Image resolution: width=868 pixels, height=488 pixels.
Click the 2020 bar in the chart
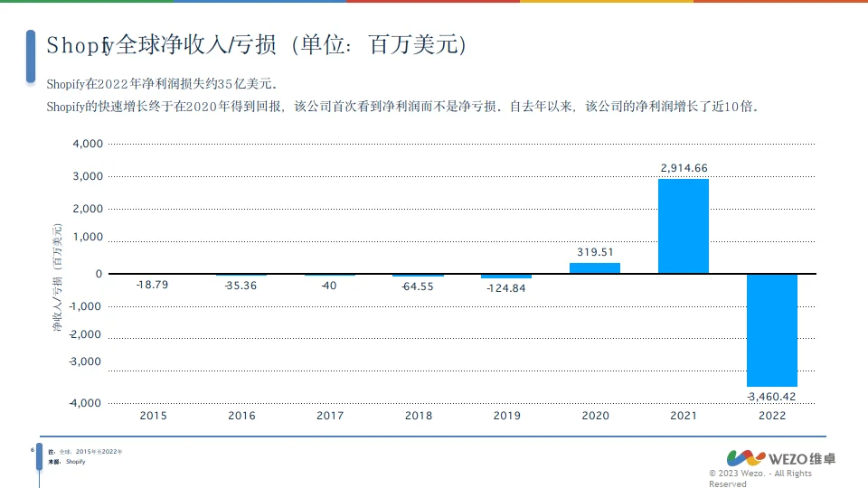[x=595, y=268]
